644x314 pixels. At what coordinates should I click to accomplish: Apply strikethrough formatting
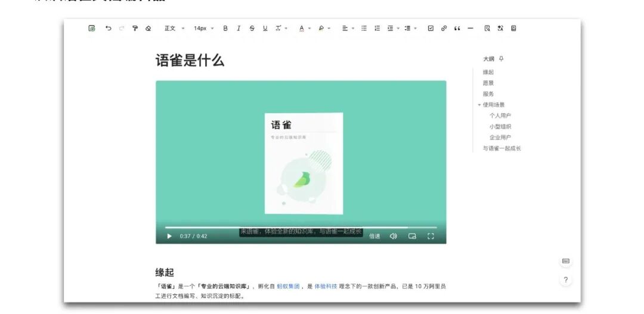click(x=252, y=29)
